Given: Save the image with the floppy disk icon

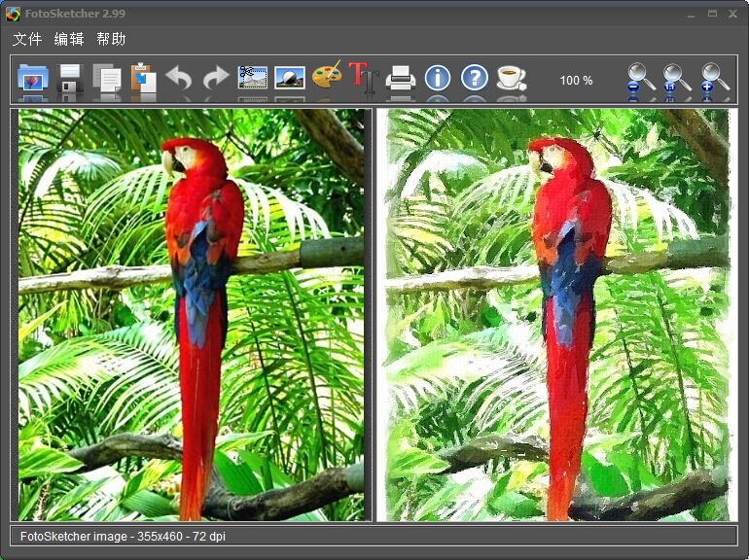Looking at the screenshot, I should [70, 78].
